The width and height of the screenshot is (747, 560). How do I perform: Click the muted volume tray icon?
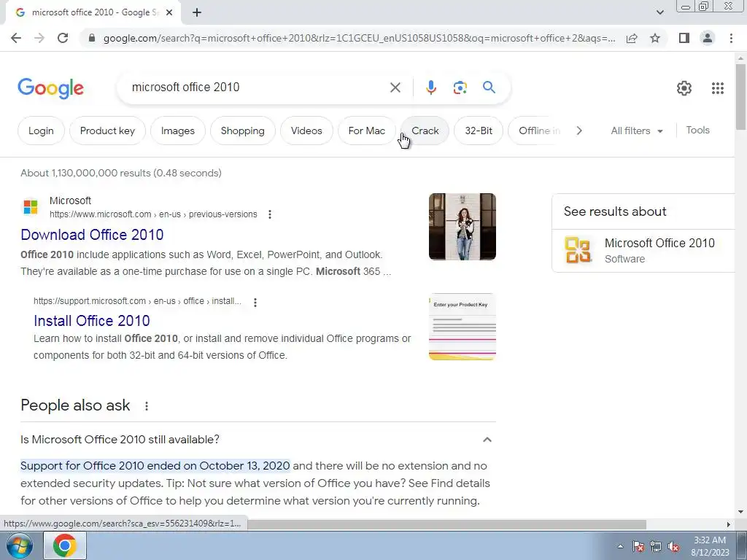pos(673,547)
